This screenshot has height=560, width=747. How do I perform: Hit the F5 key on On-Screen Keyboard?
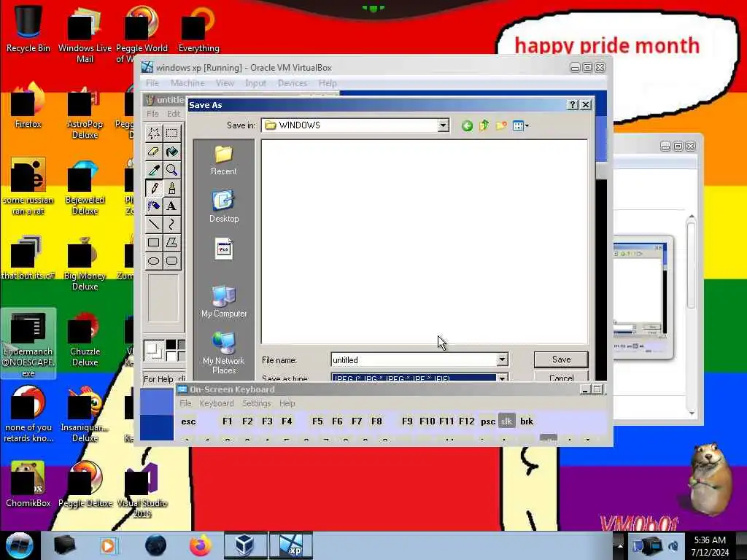point(317,421)
